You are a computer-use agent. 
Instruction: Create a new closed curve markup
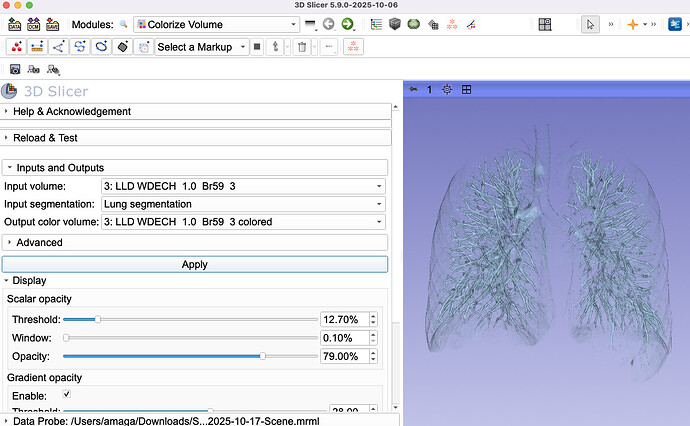coord(101,47)
